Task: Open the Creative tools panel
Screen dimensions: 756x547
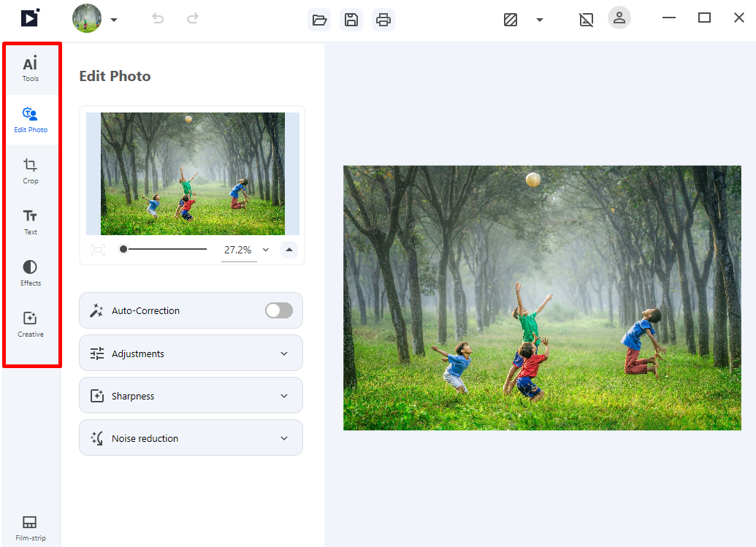Action: click(31, 324)
